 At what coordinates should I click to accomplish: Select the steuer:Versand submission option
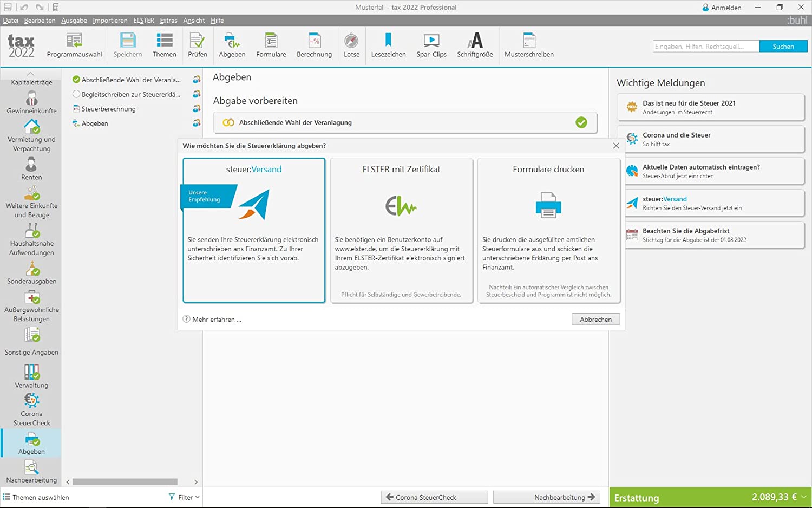[x=254, y=230]
